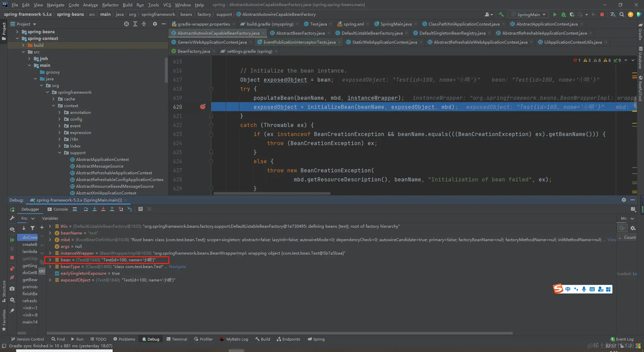Open Project panel settings gear
644x352 pixels.
[x=155, y=24]
